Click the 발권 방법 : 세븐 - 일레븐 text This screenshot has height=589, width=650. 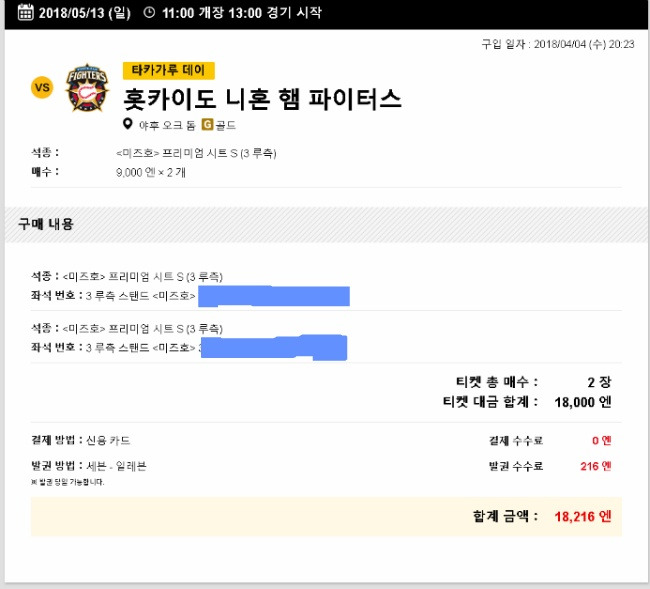tap(89, 466)
